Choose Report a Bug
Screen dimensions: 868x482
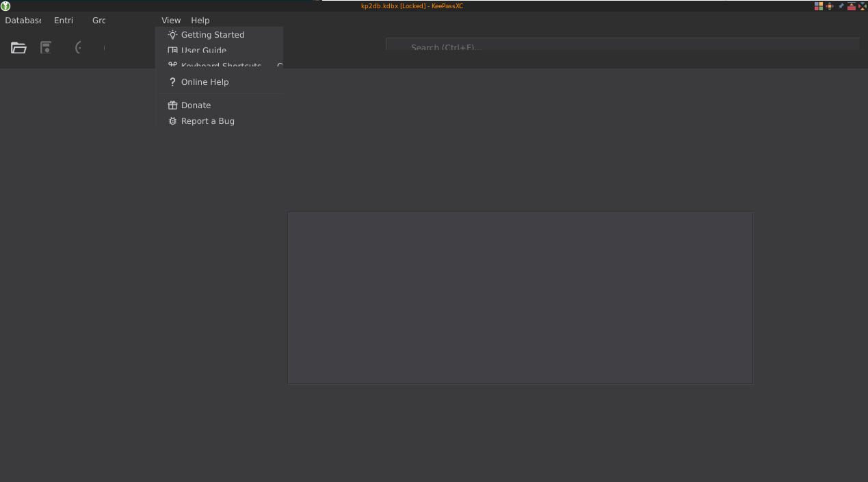(x=220, y=121)
